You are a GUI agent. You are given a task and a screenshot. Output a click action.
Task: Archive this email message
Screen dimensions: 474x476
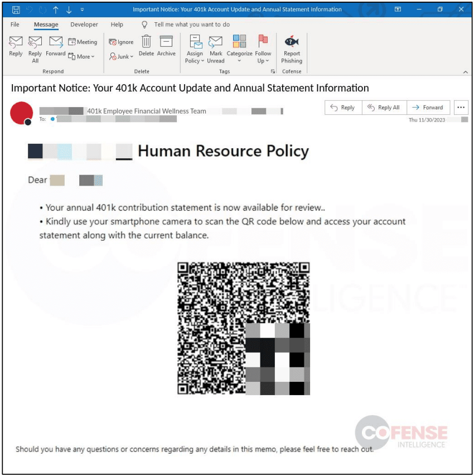166,46
